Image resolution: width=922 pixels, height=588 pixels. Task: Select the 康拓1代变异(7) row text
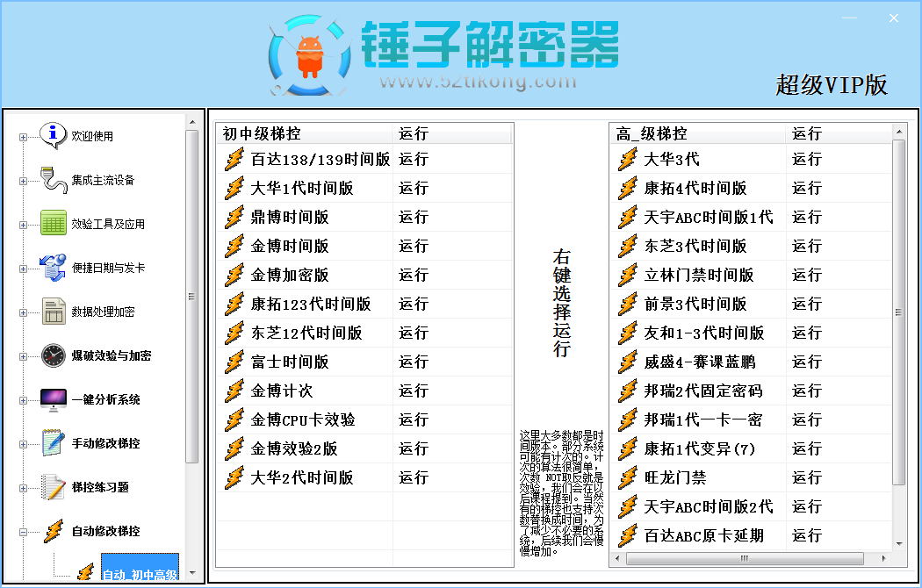click(700, 448)
